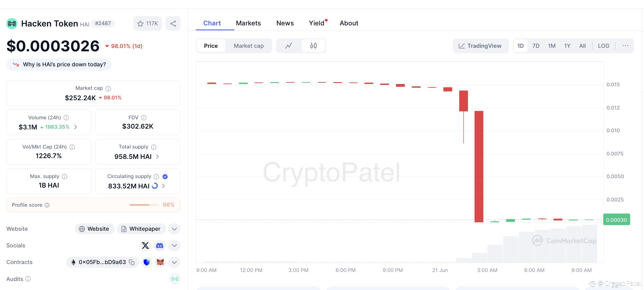Add Hacken Token to watchlist star

point(140,24)
